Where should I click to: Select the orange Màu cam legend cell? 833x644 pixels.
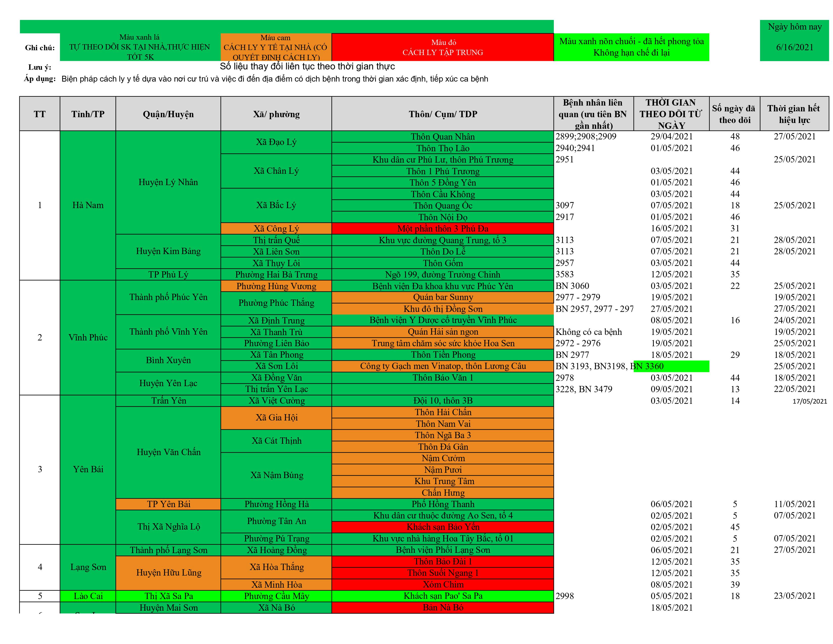coord(276,47)
